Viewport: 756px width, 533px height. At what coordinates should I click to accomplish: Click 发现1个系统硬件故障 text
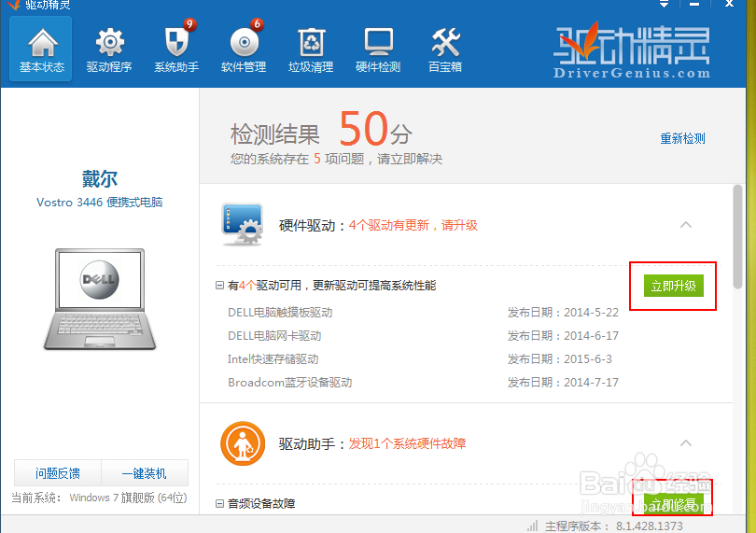[x=408, y=443]
